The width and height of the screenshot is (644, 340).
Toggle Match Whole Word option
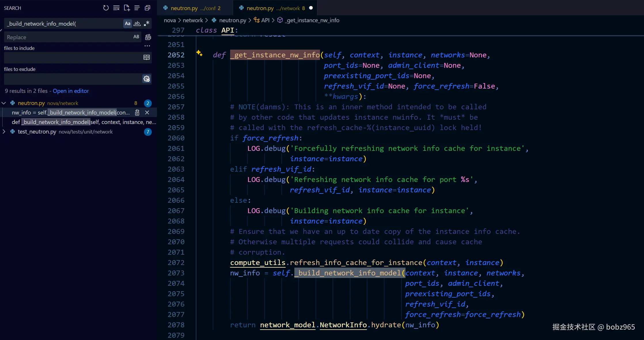pos(137,23)
